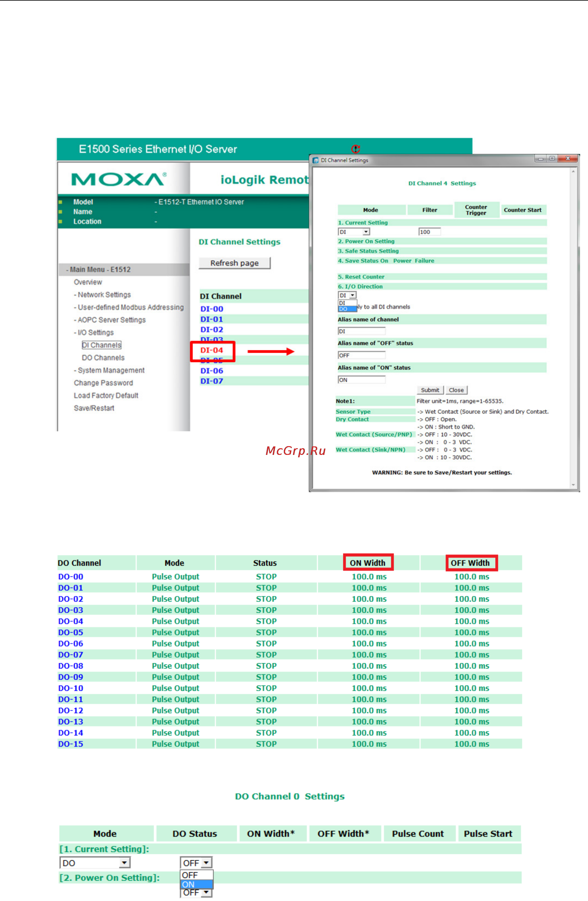This screenshot has height=901, width=588.
Task: Open the DO-05 channel link
Action: [x=70, y=632]
